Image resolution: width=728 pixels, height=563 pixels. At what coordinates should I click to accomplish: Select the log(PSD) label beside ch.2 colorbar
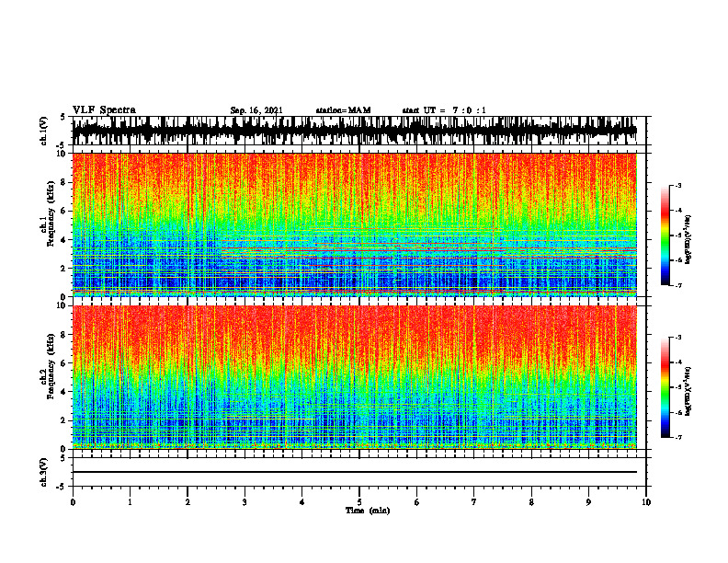(688, 391)
